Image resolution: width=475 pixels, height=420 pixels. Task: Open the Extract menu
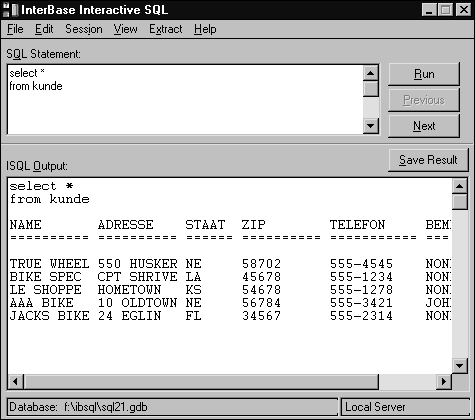[166, 29]
